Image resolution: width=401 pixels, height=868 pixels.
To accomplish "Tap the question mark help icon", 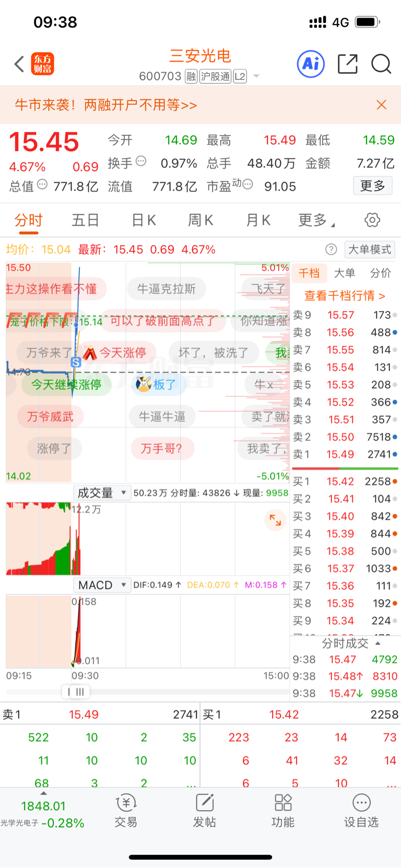I will (331, 249).
